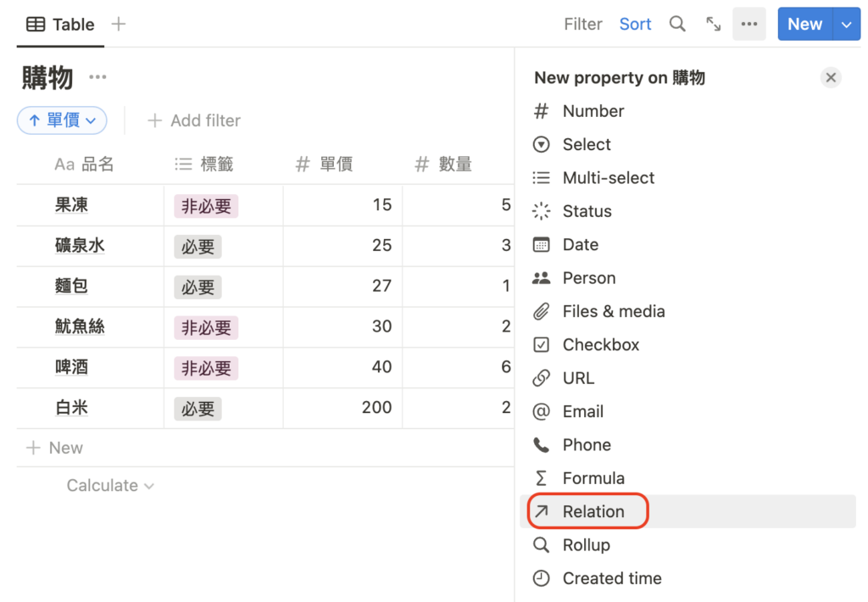868x602 pixels.
Task: Open the three-dot options menu in toolbar
Action: (748, 24)
